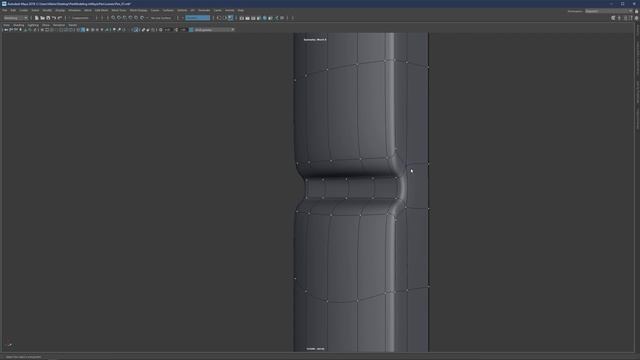Click the viewport gamma value field
640x360 pixels.
[x=183, y=30]
